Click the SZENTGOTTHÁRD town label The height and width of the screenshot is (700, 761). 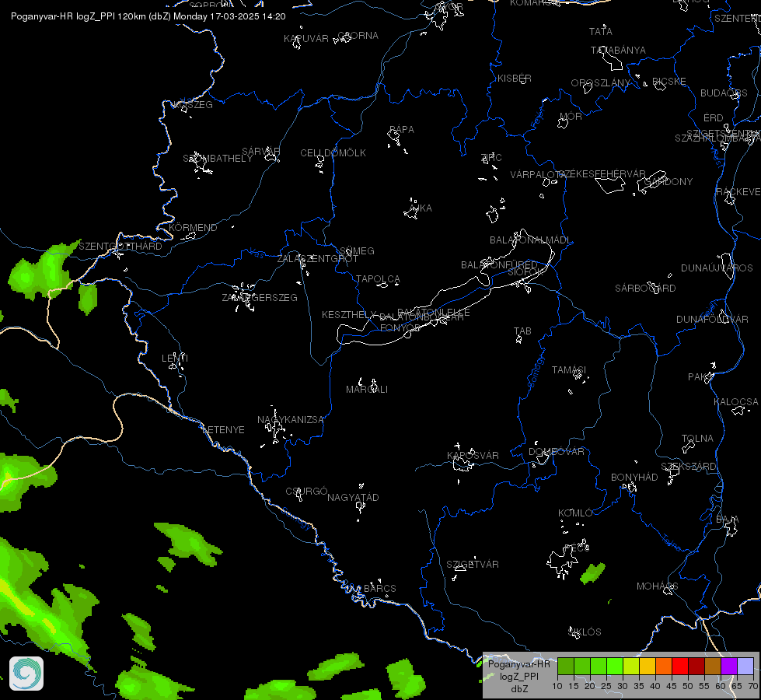120,247
